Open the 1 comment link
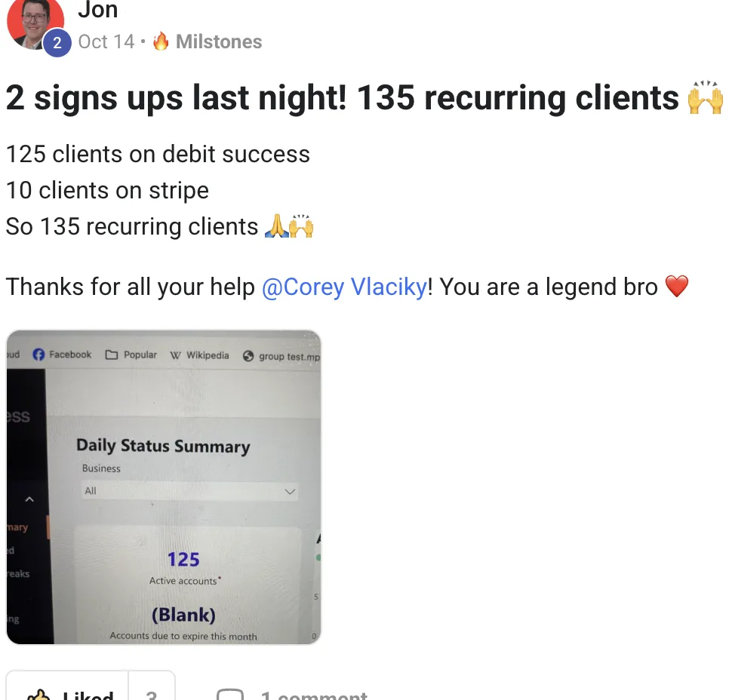The image size is (732, 700). coord(314,695)
